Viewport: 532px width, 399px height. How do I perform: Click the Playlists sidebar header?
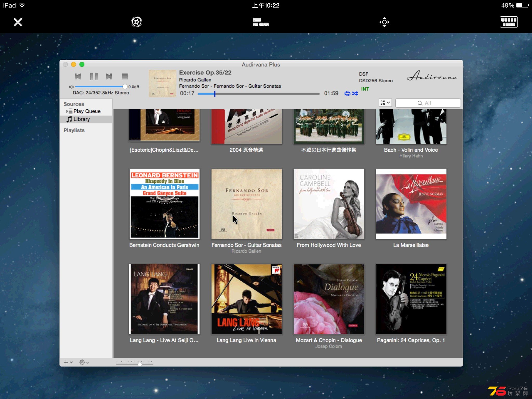click(x=74, y=130)
